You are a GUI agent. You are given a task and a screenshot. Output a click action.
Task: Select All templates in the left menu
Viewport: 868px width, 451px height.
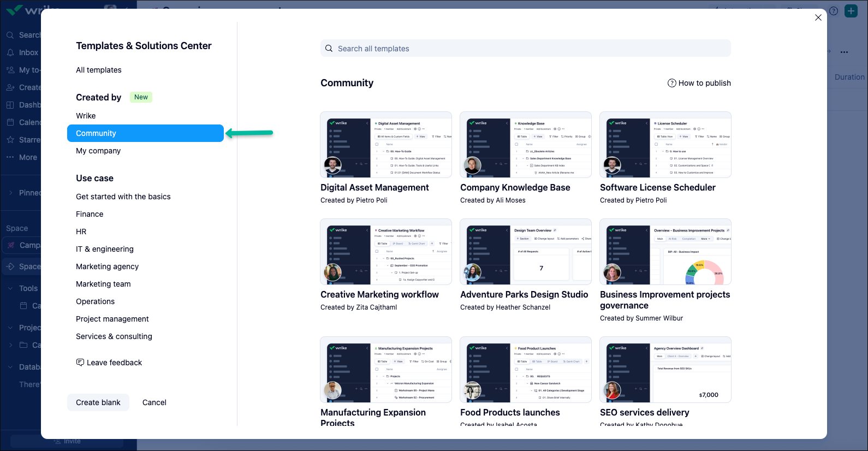(99, 70)
